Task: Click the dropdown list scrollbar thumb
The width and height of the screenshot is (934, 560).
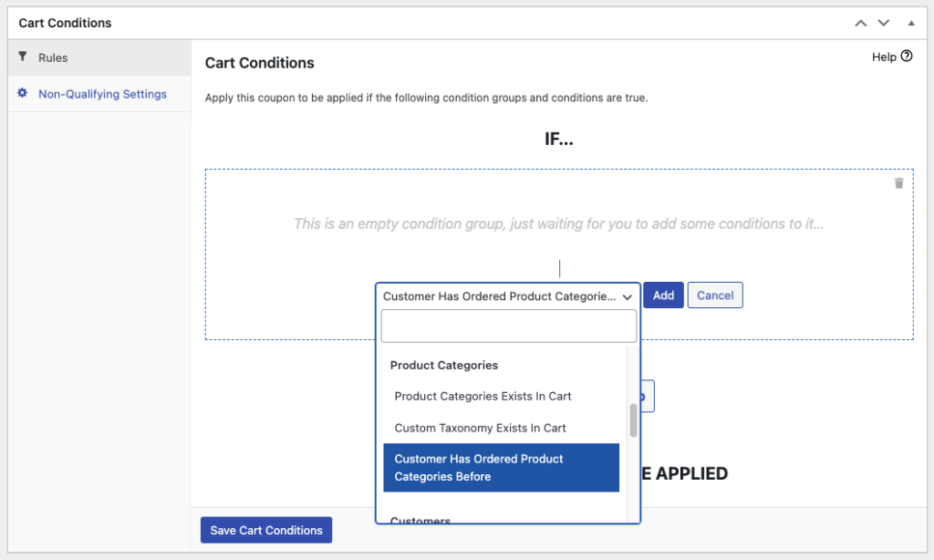Action: pos(633,420)
